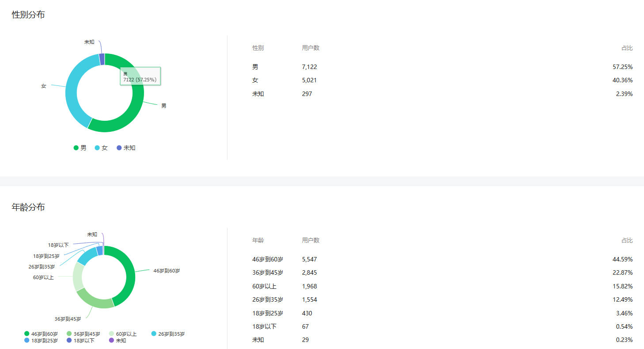Click purple 未知 slice of gender donut

[102, 59]
